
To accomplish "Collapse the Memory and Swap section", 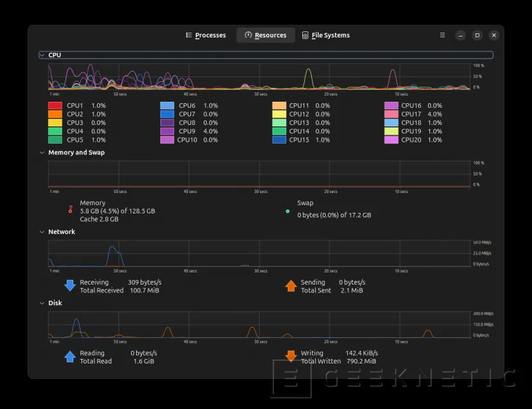I will tap(42, 153).
